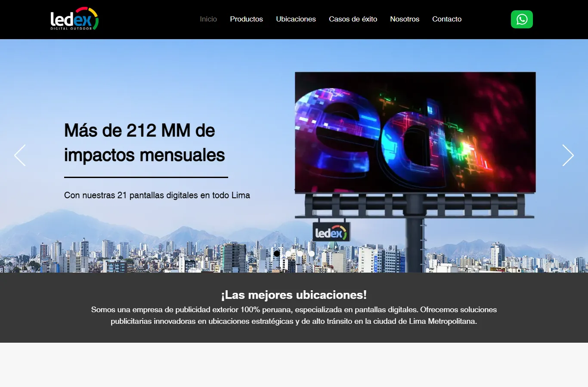Click the LED billboard screen image
The height and width of the screenshot is (387, 588).
[415, 132]
